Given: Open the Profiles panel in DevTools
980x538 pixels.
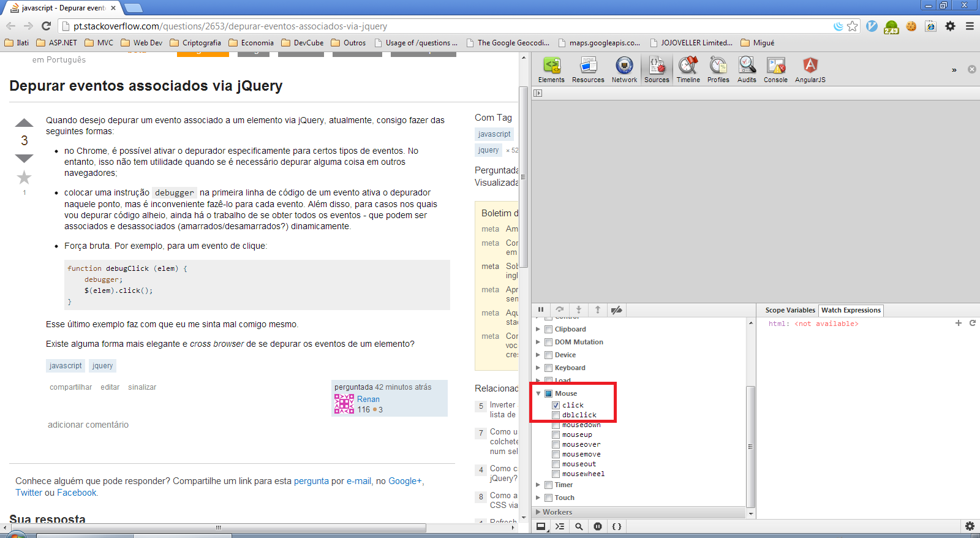Looking at the screenshot, I should click(718, 70).
